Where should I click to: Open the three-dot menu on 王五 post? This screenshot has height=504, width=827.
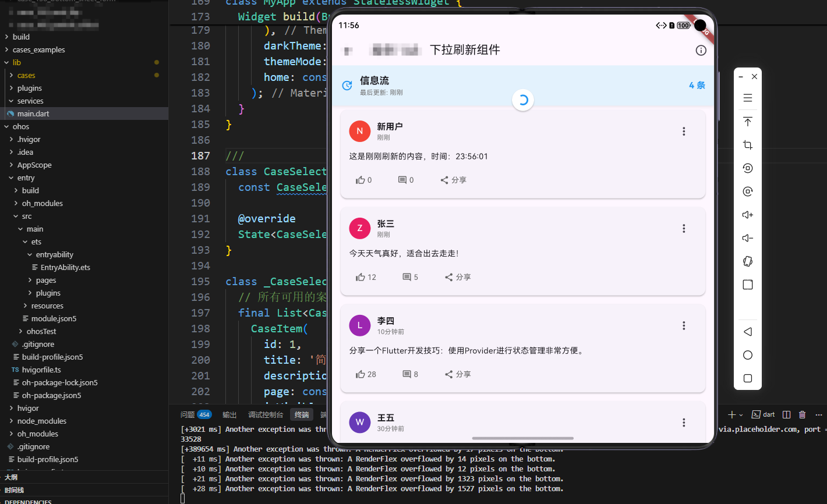(684, 423)
